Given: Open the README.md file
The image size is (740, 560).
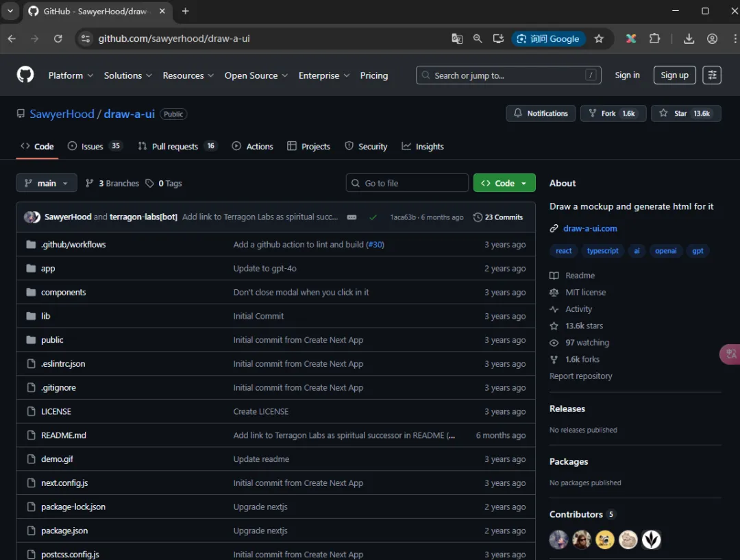Looking at the screenshot, I should click(63, 435).
